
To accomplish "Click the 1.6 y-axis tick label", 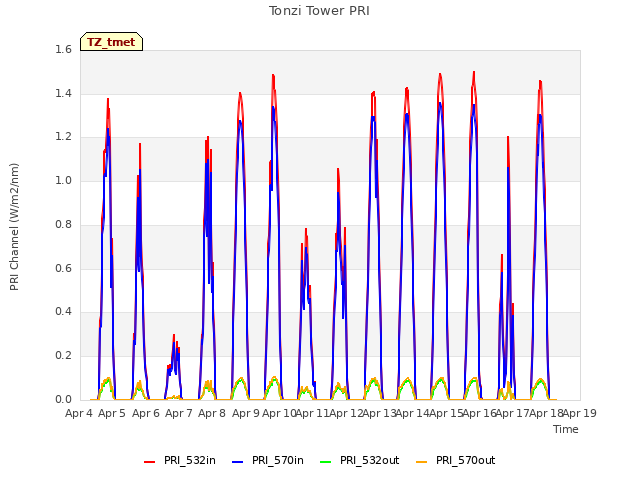I will pyautogui.click(x=63, y=49).
